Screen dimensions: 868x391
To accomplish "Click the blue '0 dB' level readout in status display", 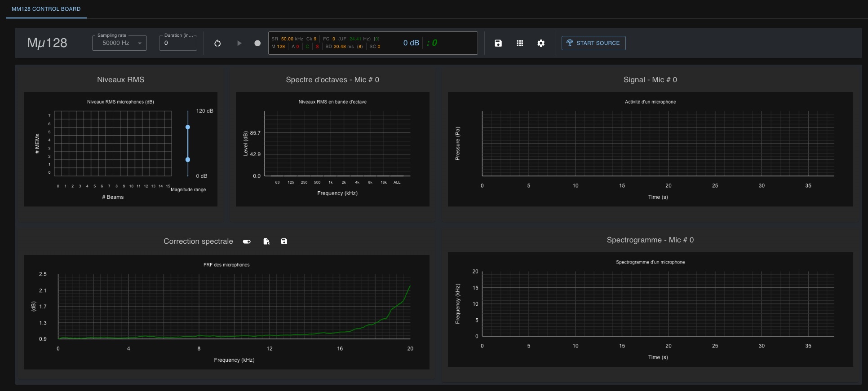I will [x=411, y=43].
